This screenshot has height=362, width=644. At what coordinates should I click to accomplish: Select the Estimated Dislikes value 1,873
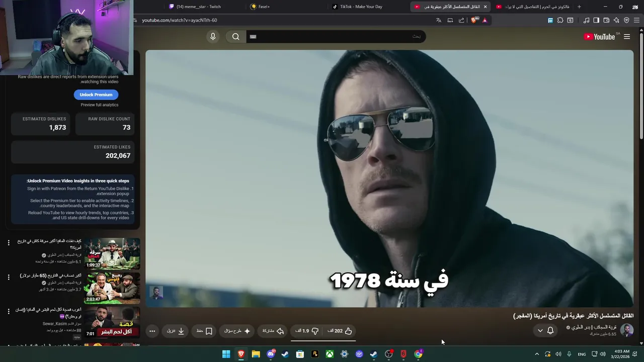click(57, 128)
